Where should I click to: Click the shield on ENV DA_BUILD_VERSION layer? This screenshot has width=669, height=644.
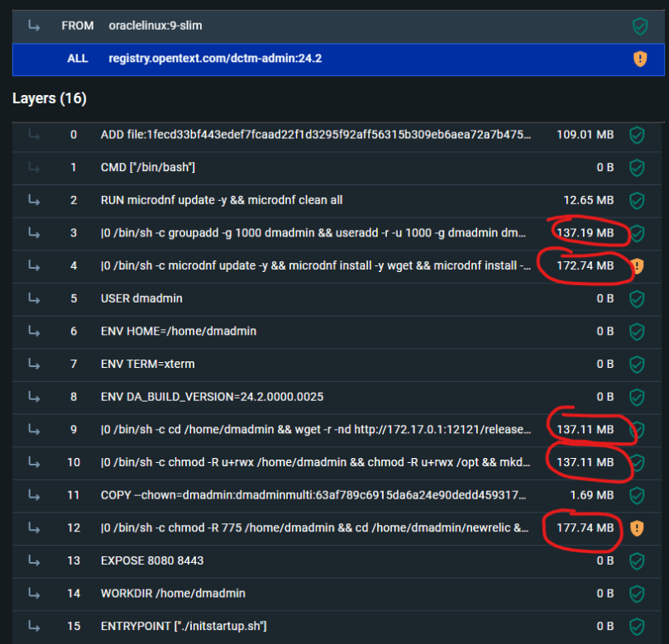pyautogui.click(x=637, y=397)
